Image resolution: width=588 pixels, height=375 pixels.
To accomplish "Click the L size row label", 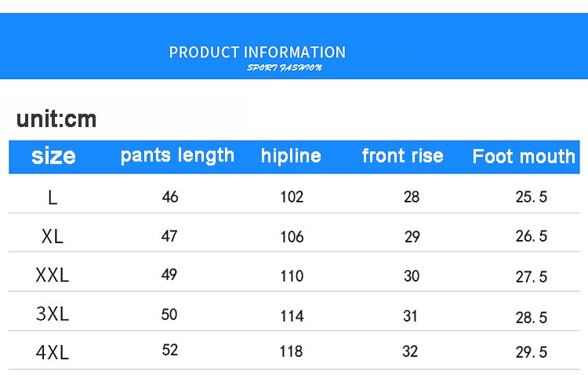I will click(53, 198).
